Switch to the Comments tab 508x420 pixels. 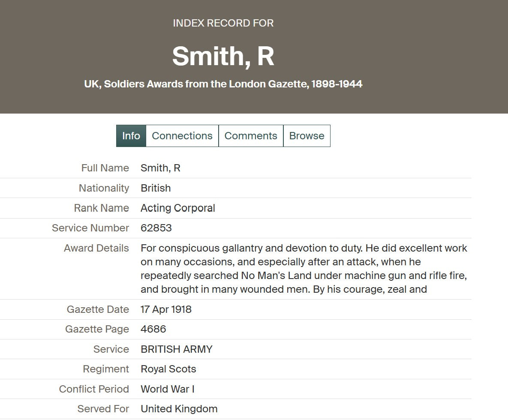pyautogui.click(x=251, y=136)
